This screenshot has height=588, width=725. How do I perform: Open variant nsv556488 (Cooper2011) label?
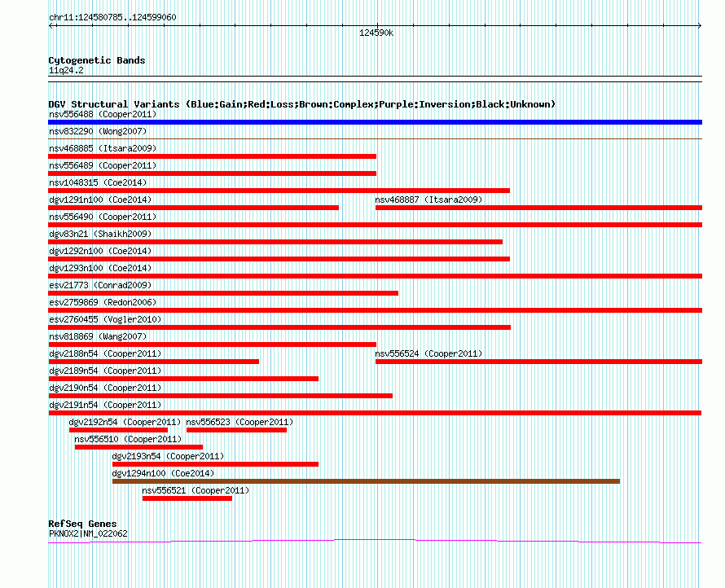(103, 114)
